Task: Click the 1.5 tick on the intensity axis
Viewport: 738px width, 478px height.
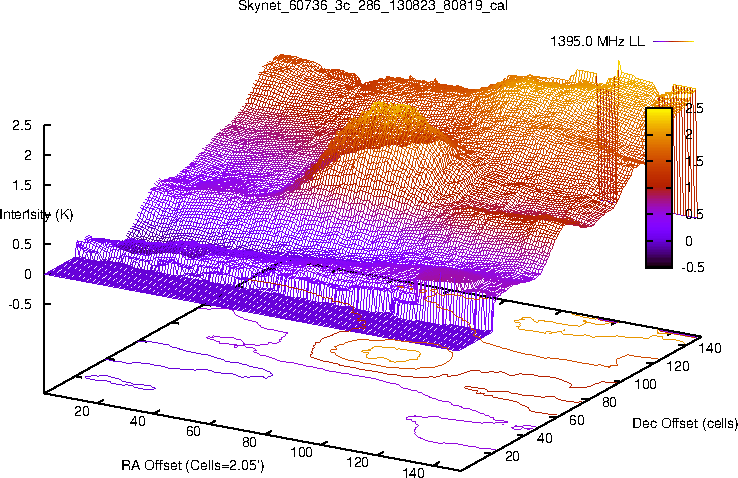Action: coord(22,185)
